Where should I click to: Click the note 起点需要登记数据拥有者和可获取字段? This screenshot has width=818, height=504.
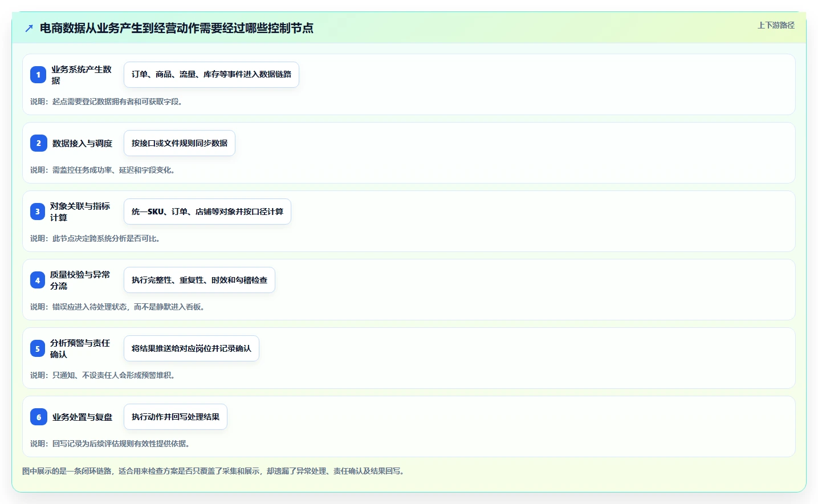[106, 101]
